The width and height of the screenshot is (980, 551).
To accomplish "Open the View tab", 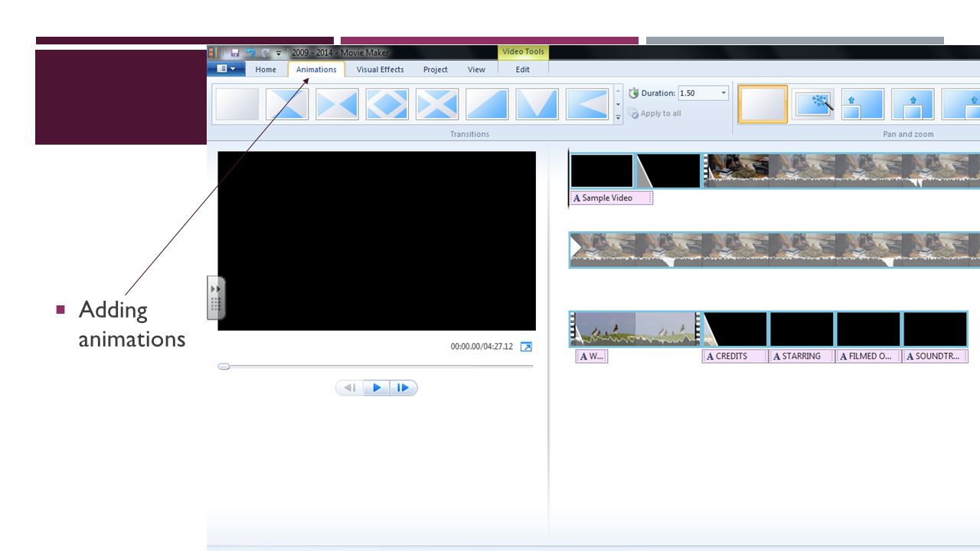I will 476,70.
